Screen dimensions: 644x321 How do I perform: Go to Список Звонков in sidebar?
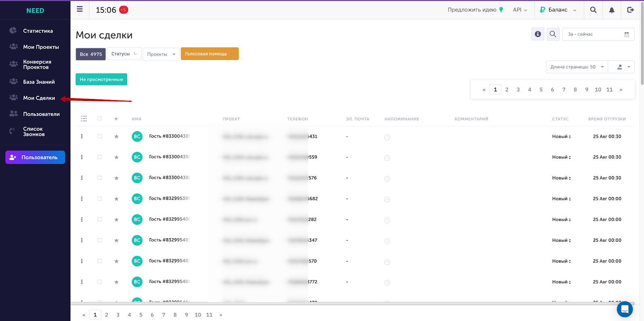[x=33, y=132]
